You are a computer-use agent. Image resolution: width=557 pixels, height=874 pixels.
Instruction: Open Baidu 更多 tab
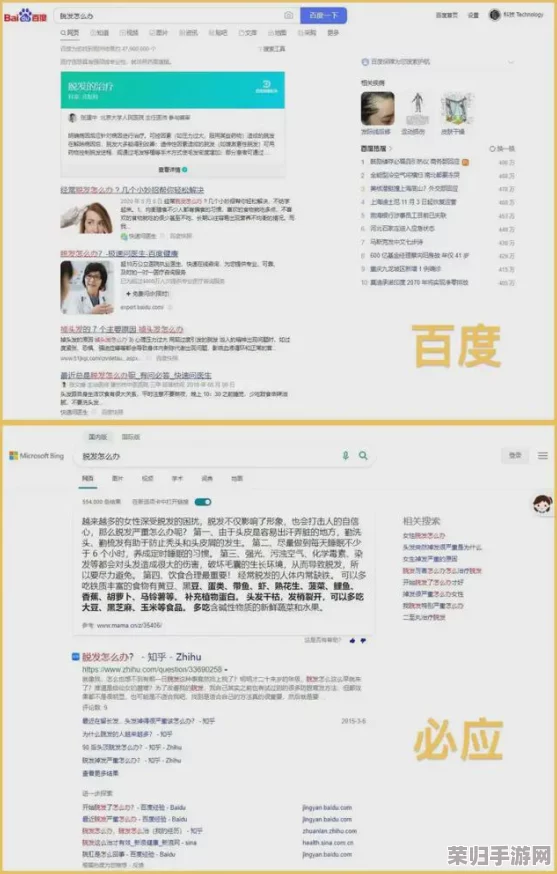(333, 33)
